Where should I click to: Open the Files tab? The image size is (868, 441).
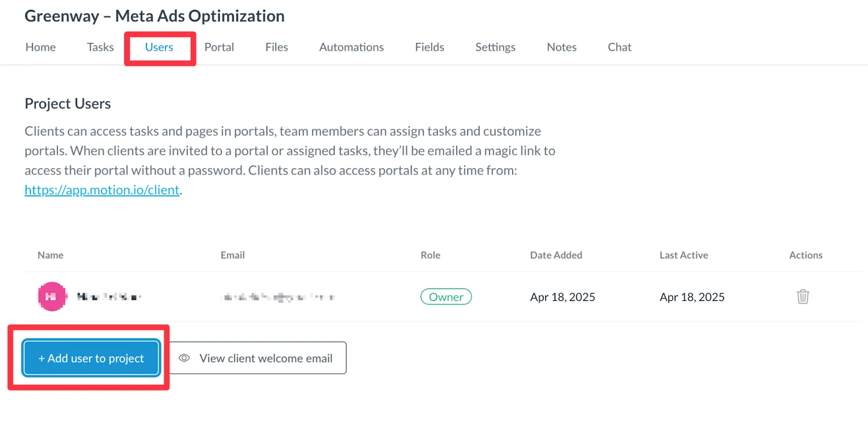[277, 47]
